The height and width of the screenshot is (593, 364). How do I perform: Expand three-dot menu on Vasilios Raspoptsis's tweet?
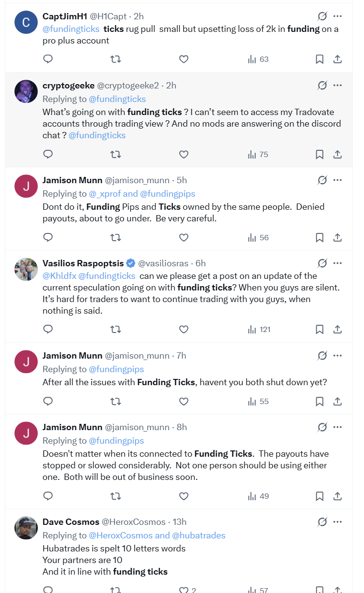point(338,263)
